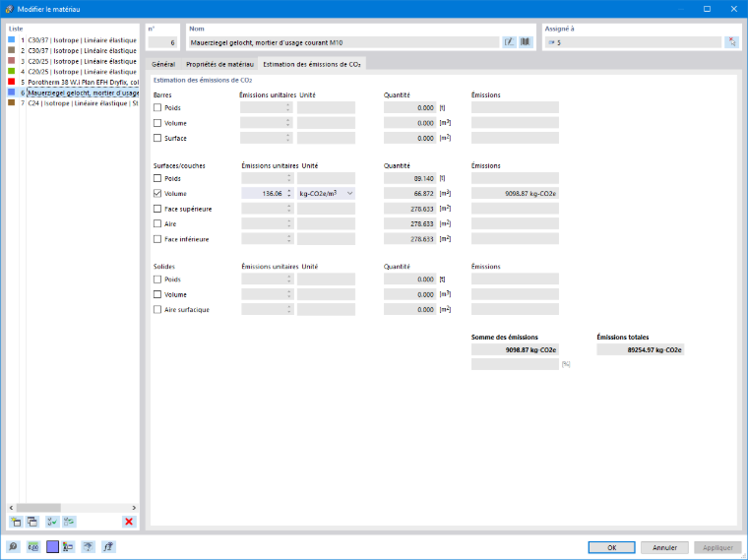This screenshot has width=748, height=560.
Task: Open color display settings icon
Action: (68, 546)
